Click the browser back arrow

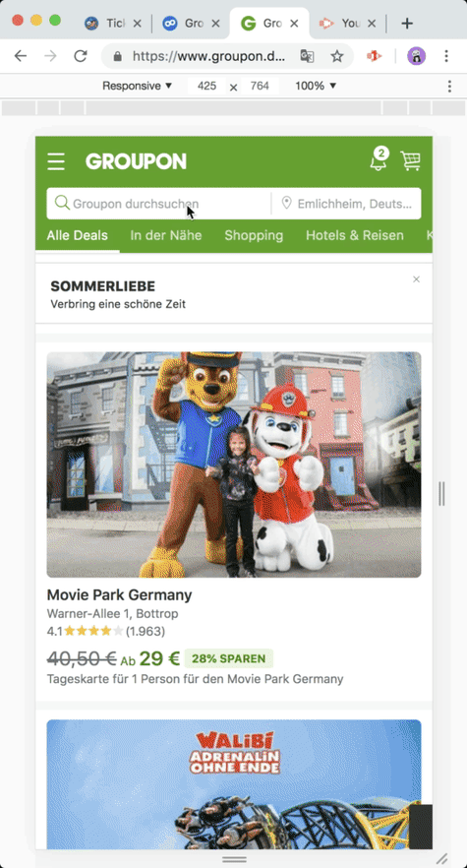tap(21, 56)
